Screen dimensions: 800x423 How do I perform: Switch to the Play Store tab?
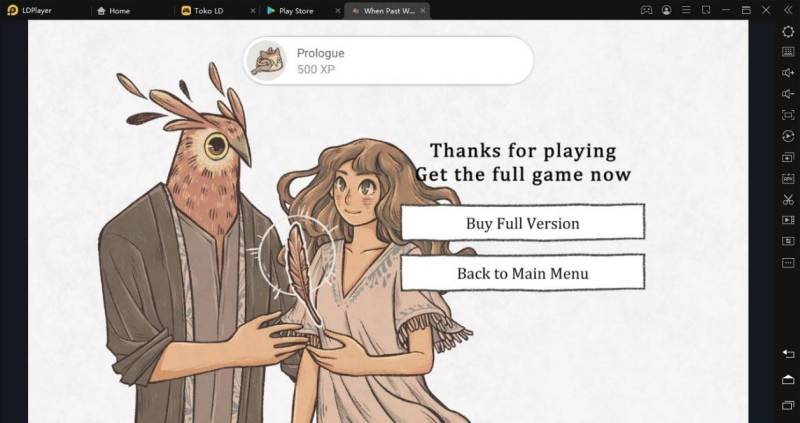tap(290, 11)
